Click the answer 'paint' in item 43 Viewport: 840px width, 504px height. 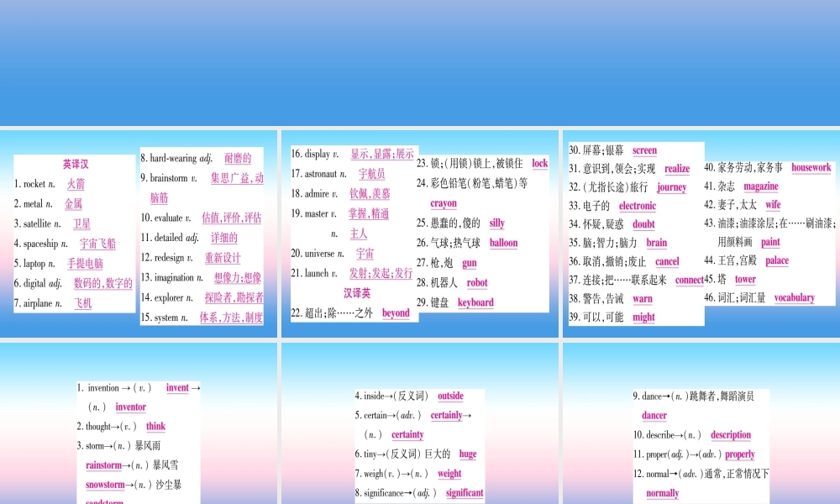coord(770,242)
